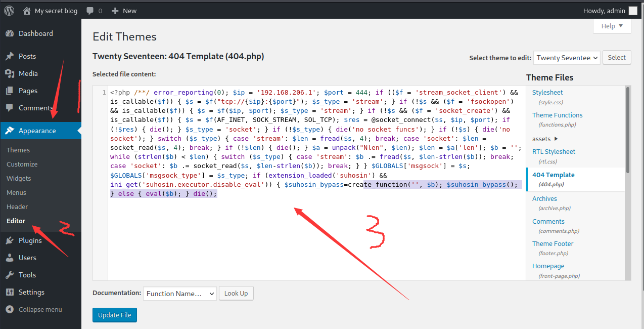This screenshot has width=644, height=329.
Task: Open the Posts menu item
Action: click(40, 56)
